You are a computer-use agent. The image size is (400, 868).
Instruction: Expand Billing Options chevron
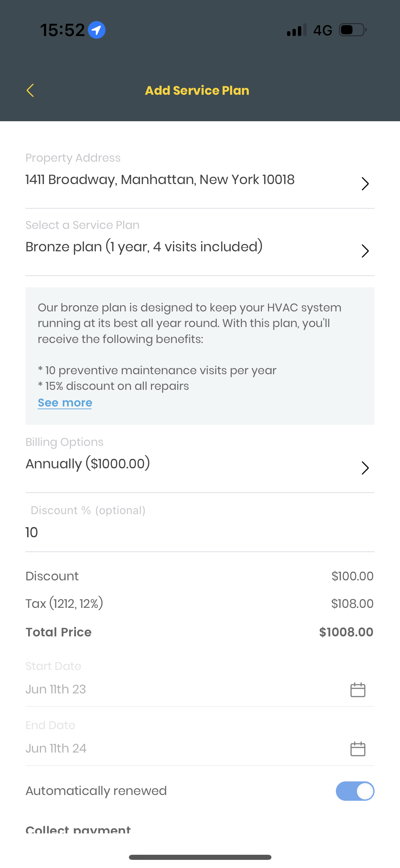click(365, 468)
